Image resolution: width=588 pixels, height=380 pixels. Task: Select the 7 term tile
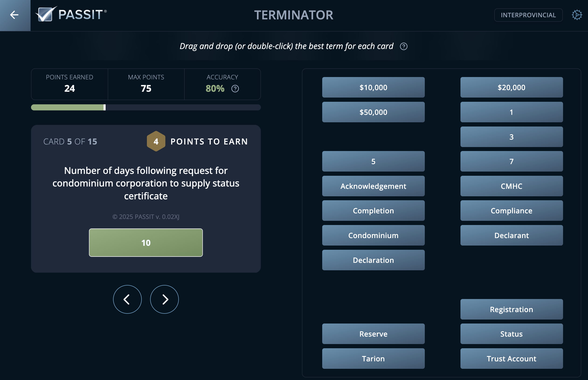point(512,161)
